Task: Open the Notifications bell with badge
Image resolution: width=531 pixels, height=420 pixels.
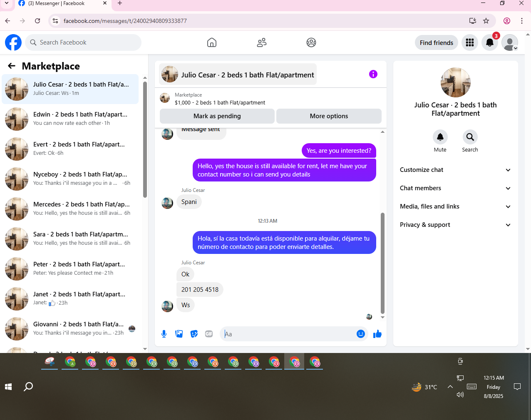Action: point(490,42)
